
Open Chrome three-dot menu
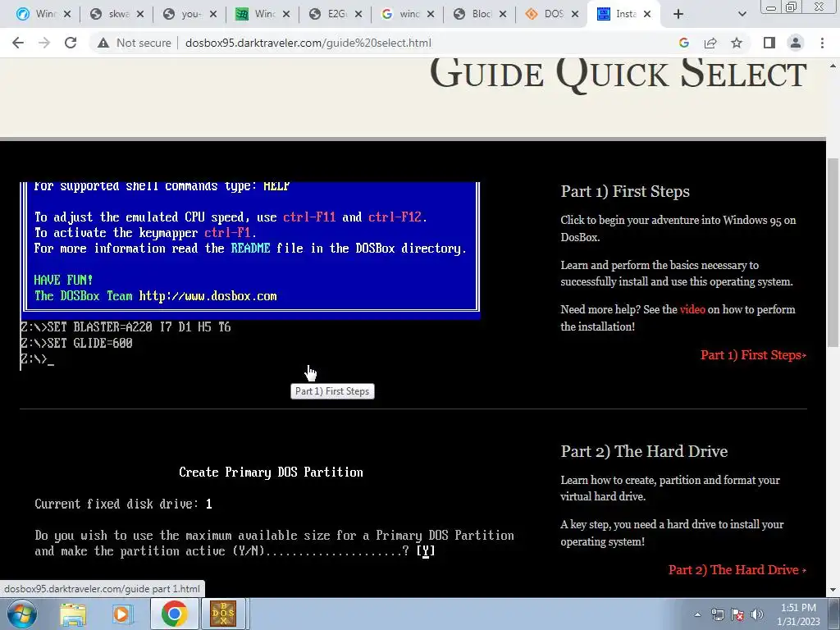click(822, 43)
